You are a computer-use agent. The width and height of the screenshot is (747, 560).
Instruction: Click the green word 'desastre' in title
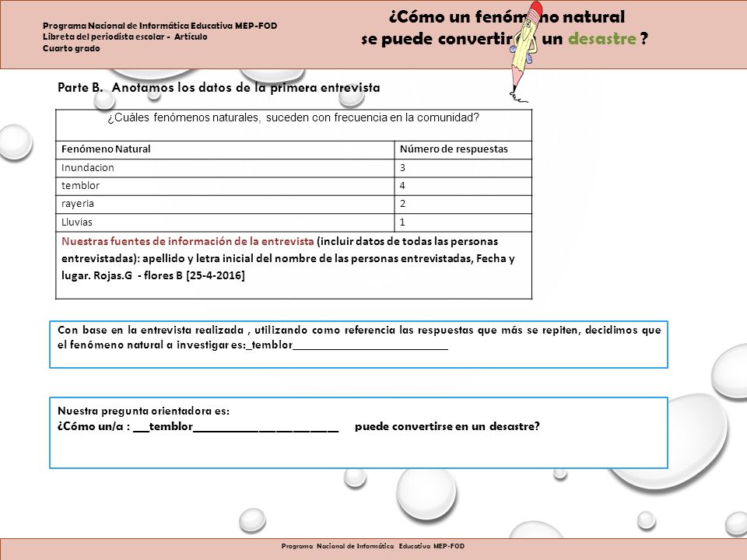(601, 39)
